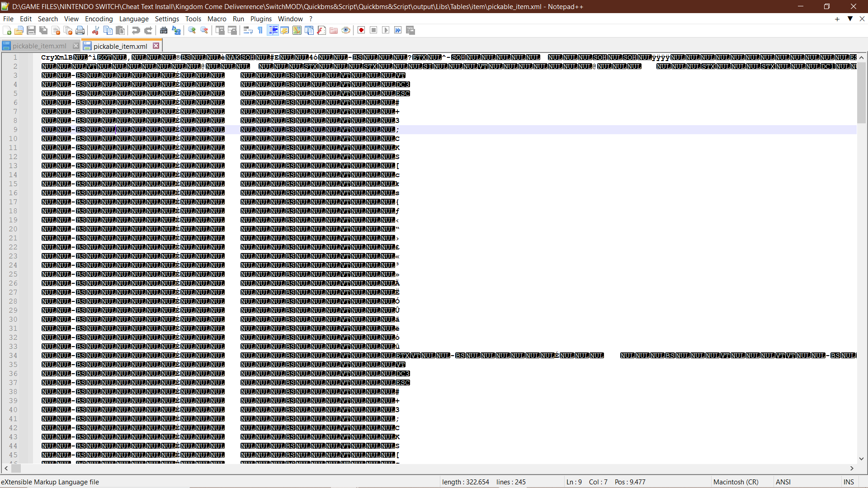Open the Macro menu

[x=217, y=19]
